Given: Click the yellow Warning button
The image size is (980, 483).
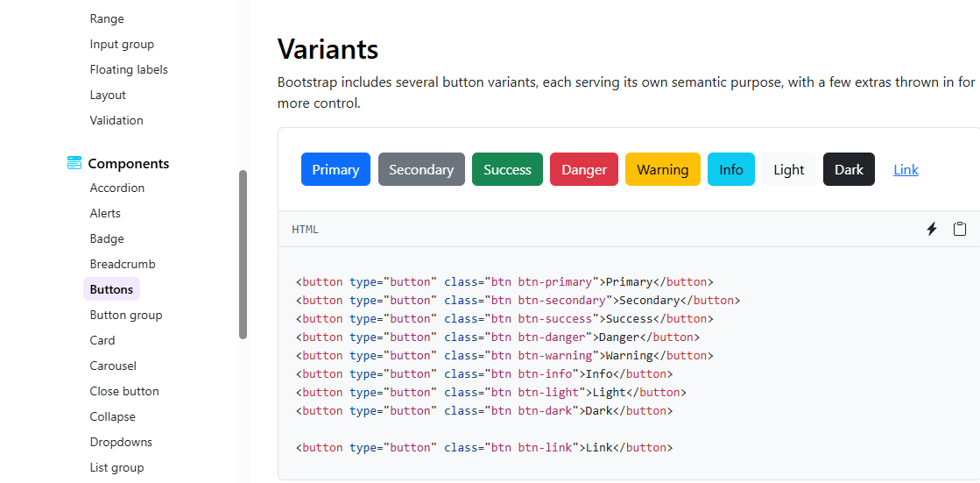Looking at the screenshot, I should pyautogui.click(x=662, y=169).
